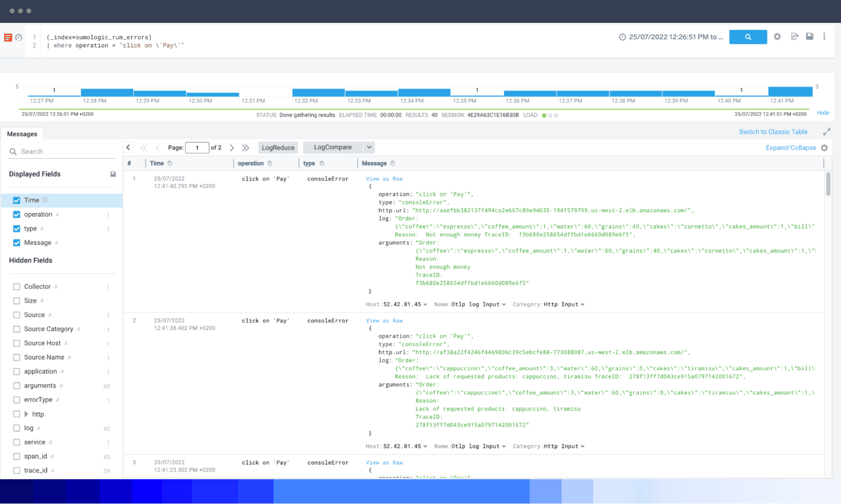Open the table settings gear beside Expand/Collapse
This screenshot has width=841, height=504.
tap(824, 148)
